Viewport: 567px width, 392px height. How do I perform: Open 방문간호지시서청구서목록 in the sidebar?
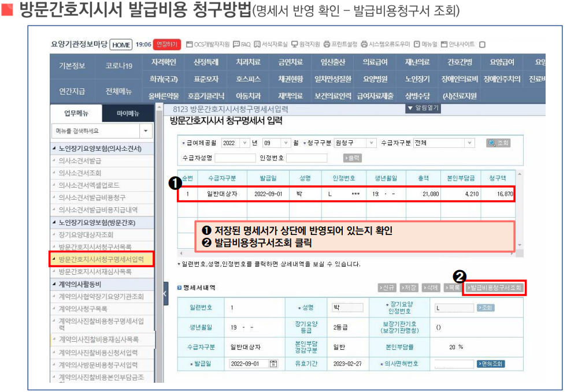tap(95, 247)
